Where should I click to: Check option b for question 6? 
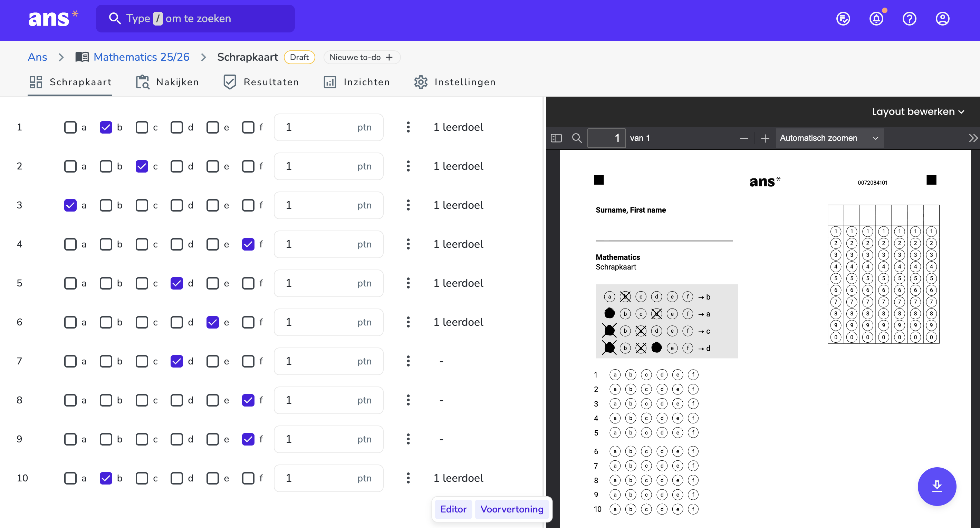(106, 322)
